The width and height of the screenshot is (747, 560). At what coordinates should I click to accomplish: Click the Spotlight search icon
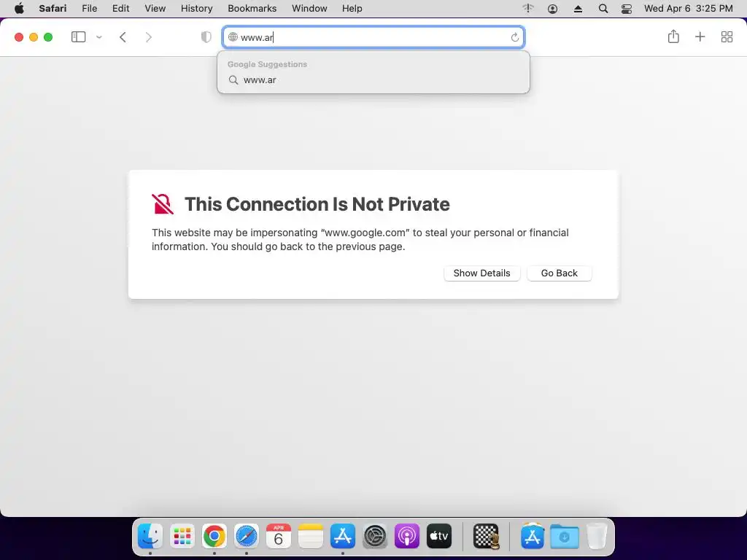click(603, 9)
